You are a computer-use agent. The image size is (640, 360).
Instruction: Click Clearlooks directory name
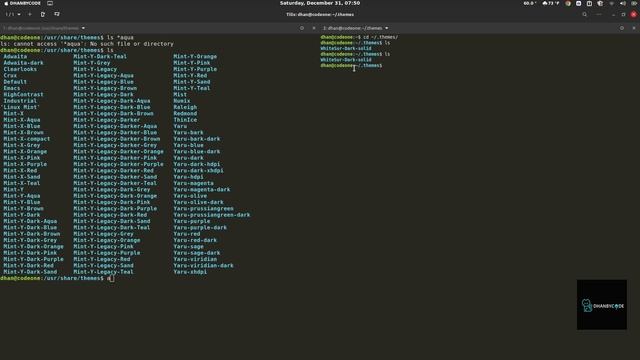[x=20, y=69]
